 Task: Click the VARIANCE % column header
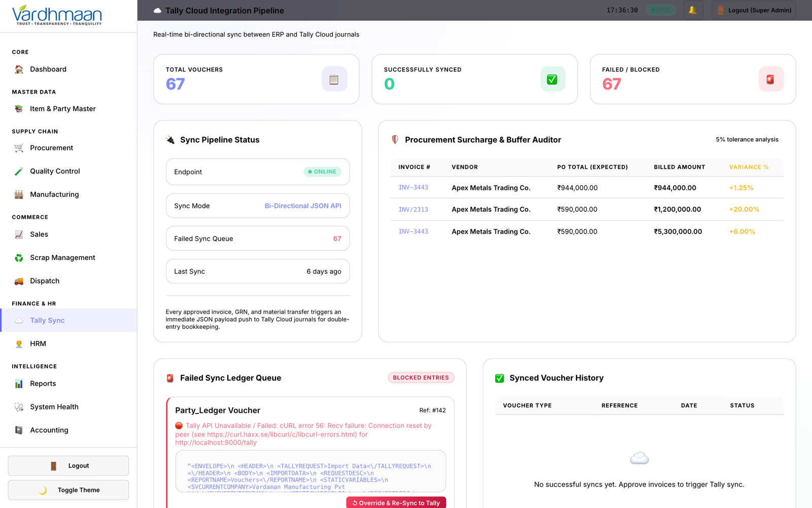click(x=749, y=167)
